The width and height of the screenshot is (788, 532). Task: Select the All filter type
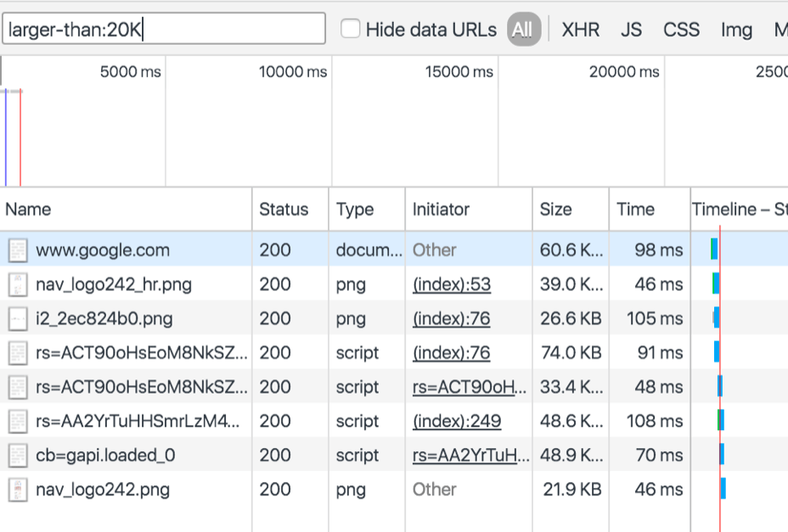pos(523,30)
